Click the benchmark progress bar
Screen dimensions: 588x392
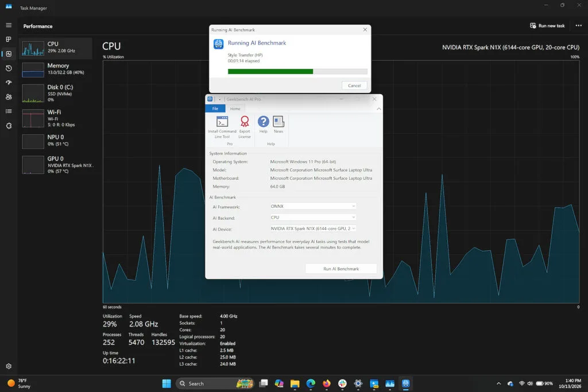coord(297,72)
